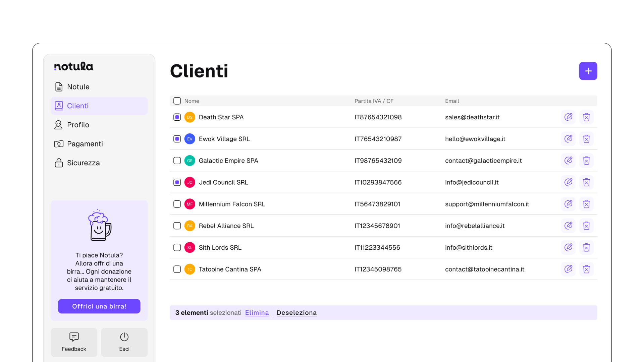Open the Notule menu section
The image size is (644, 362).
[x=78, y=87]
